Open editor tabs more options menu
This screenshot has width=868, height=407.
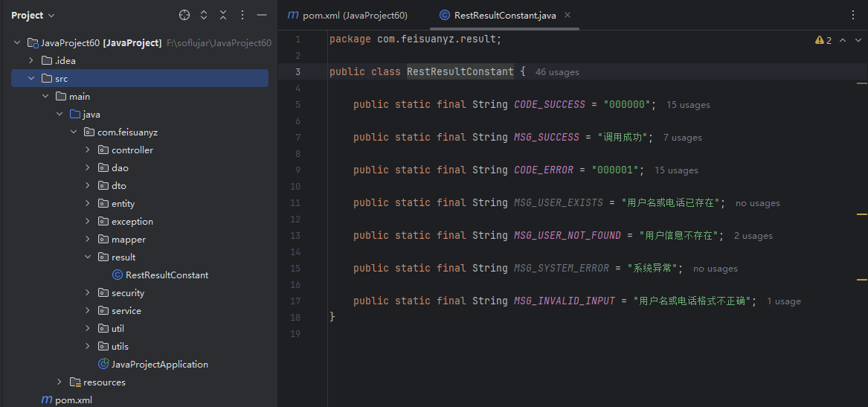(853, 16)
